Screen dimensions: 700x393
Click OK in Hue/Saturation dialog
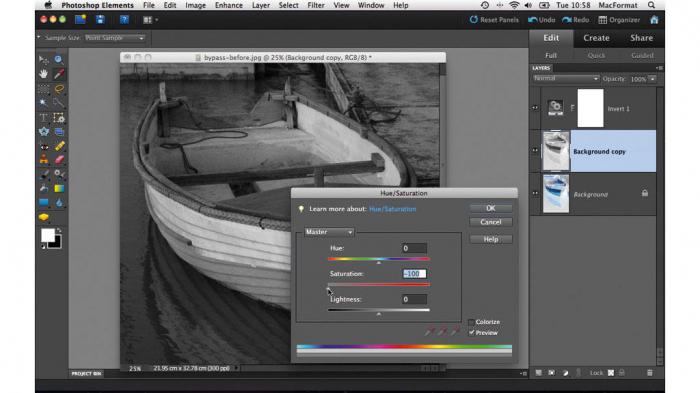[491, 208]
